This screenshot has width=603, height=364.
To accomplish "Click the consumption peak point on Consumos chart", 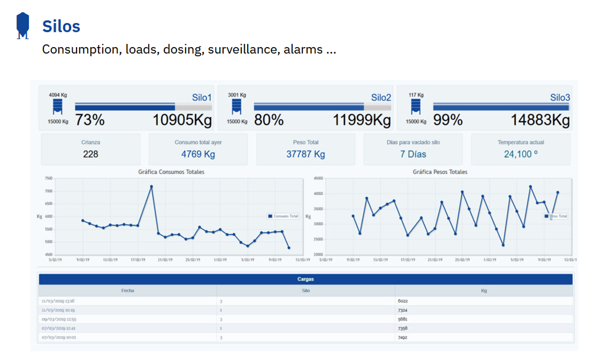I will point(151,187).
